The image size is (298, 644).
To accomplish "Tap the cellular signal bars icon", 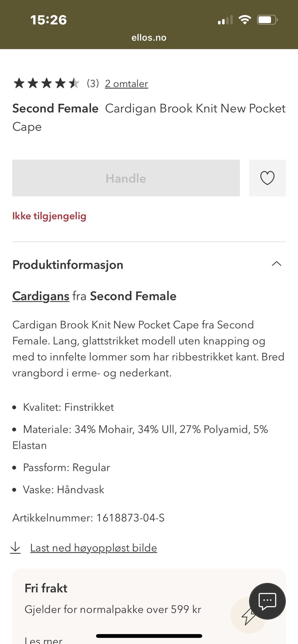I will tap(225, 20).
